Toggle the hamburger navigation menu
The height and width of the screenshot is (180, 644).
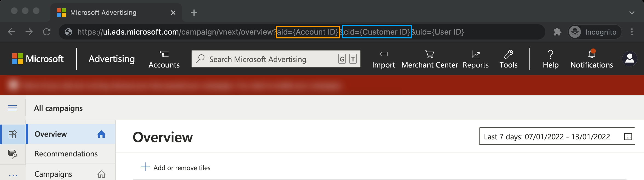pos(12,108)
